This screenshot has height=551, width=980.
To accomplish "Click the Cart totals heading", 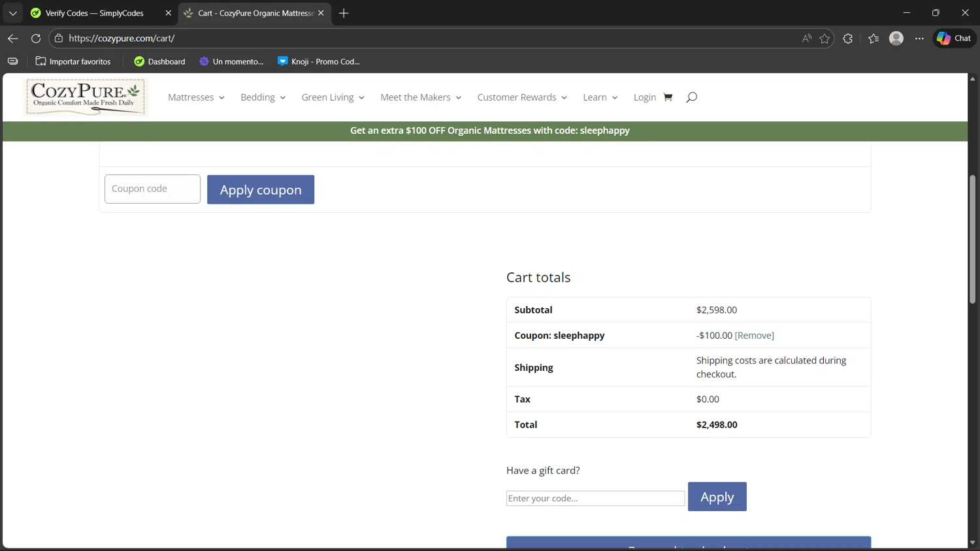I will pos(538,277).
